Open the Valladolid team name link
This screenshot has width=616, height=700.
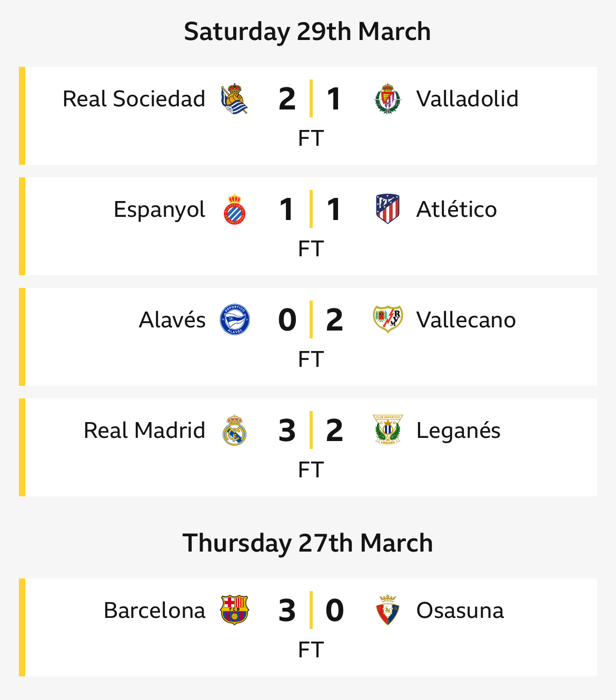pyautogui.click(x=468, y=99)
